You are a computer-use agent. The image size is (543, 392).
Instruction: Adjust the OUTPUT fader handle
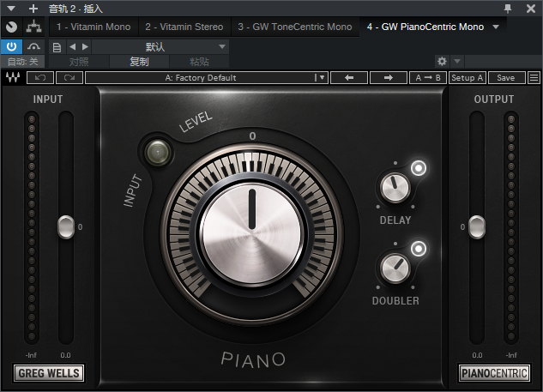[477, 227]
